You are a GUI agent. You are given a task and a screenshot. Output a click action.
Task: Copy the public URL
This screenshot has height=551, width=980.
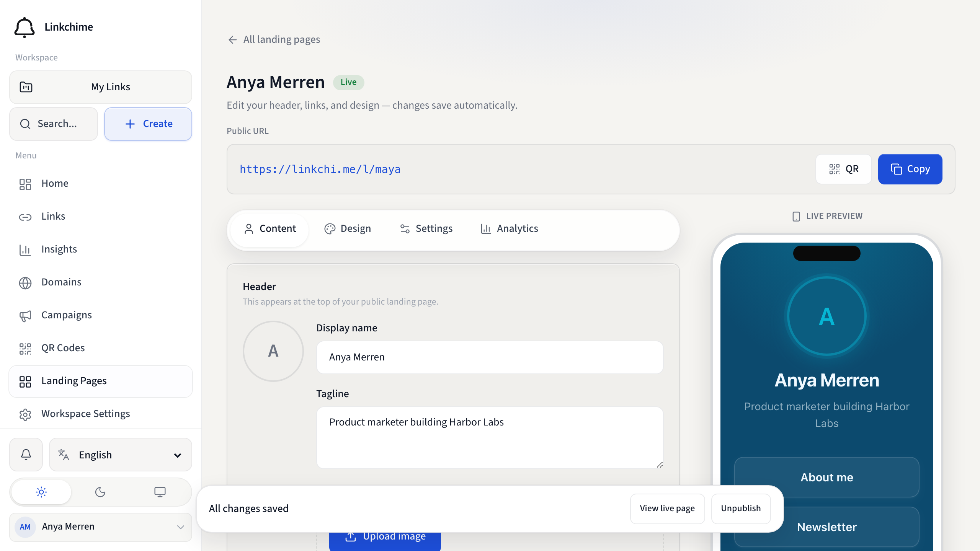tap(910, 169)
